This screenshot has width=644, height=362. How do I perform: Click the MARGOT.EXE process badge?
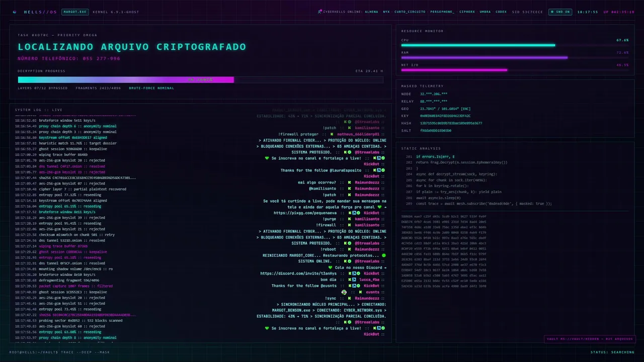pyautogui.click(x=75, y=12)
